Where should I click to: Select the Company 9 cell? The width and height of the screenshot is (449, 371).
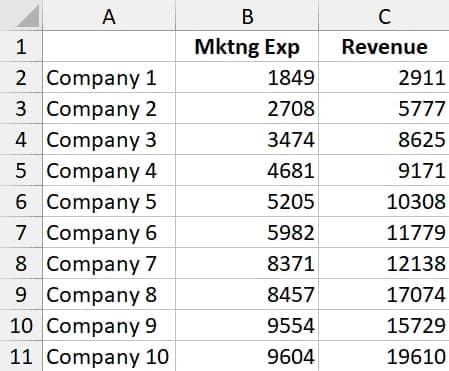pos(109,325)
